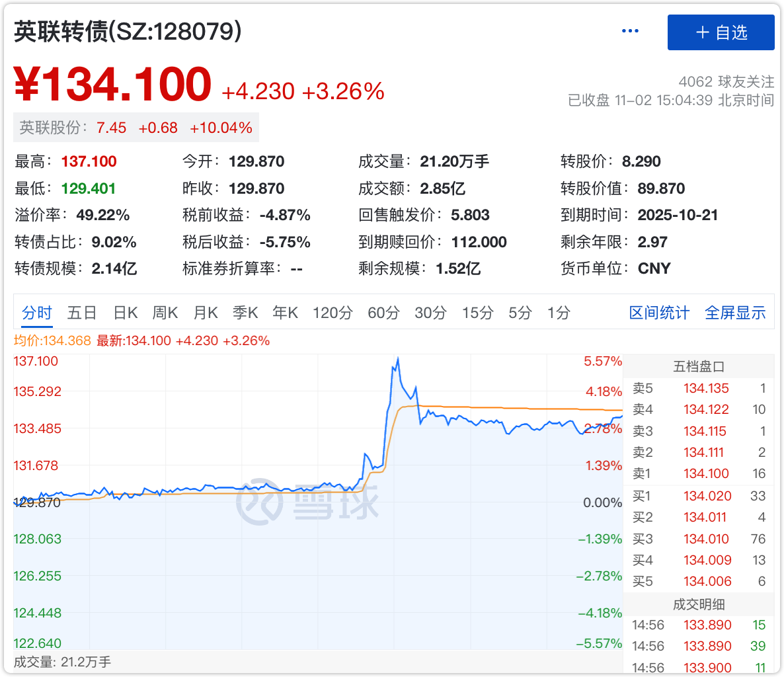Switch to the 日K chart tab
Viewport: 784px width, 677px height.
[x=125, y=313]
